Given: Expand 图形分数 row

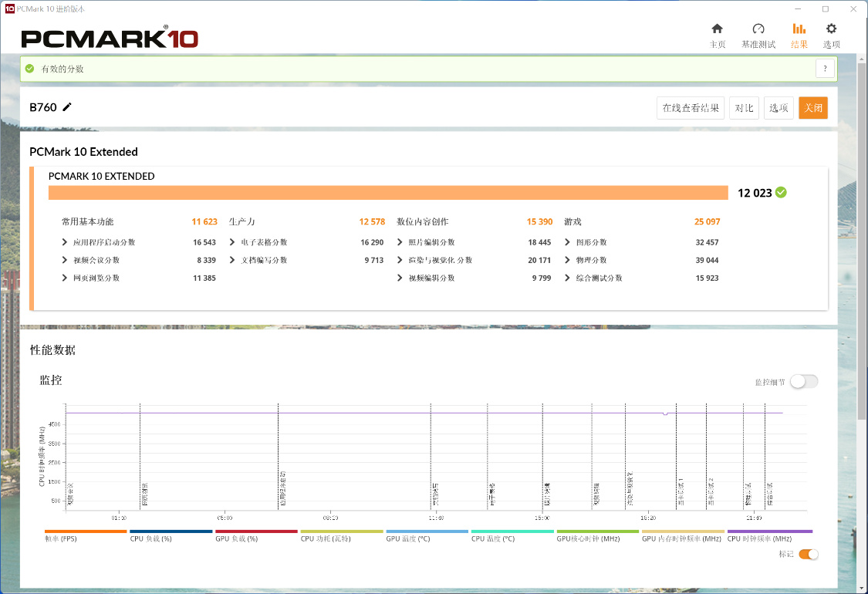Looking at the screenshot, I should (567, 242).
